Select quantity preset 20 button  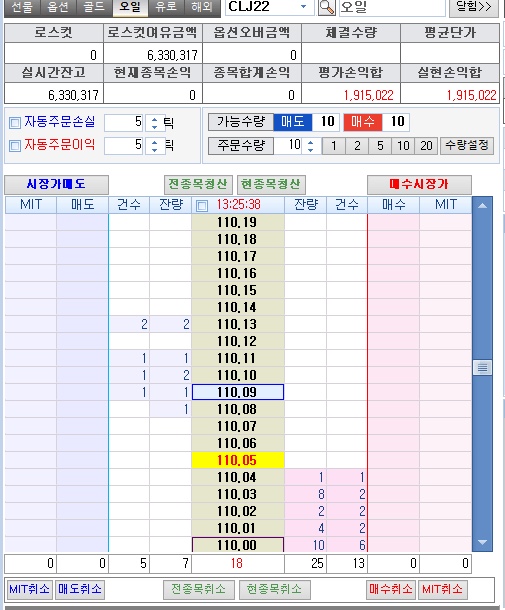tap(426, 146)
